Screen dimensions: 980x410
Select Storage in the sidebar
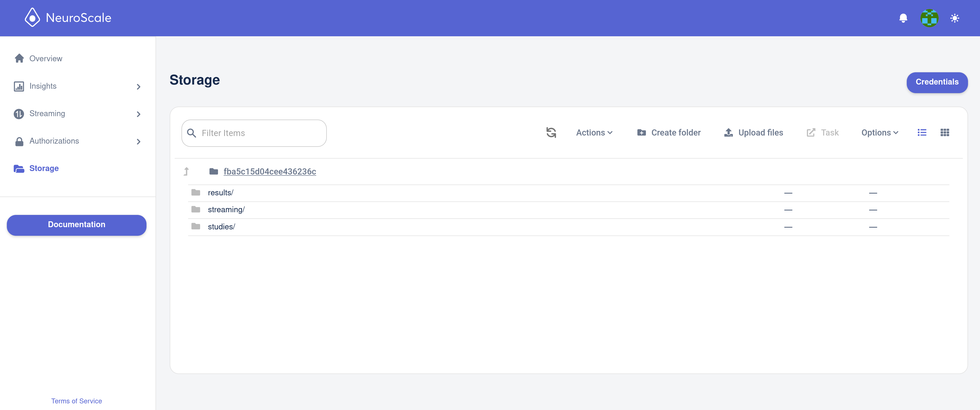coord(44,168)
